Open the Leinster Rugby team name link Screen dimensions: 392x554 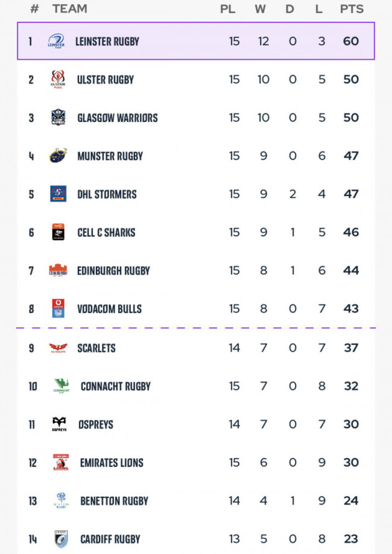tap(107, 42)
